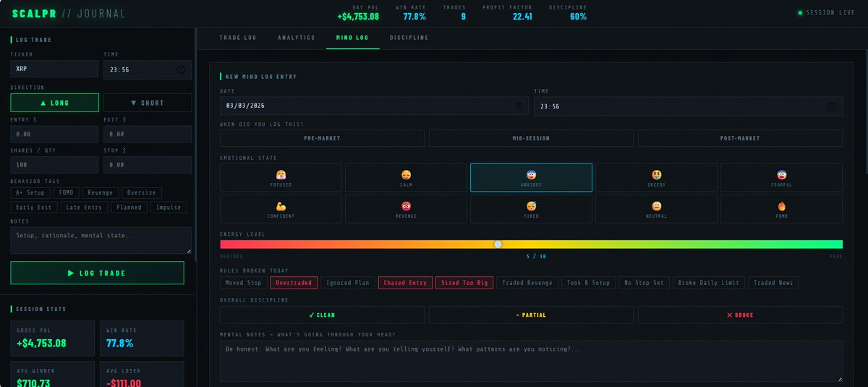The width and height of the screenshot is (868, 387).
Task: Toggle the Planned behavior tag
Action: (x=129, y=208)
